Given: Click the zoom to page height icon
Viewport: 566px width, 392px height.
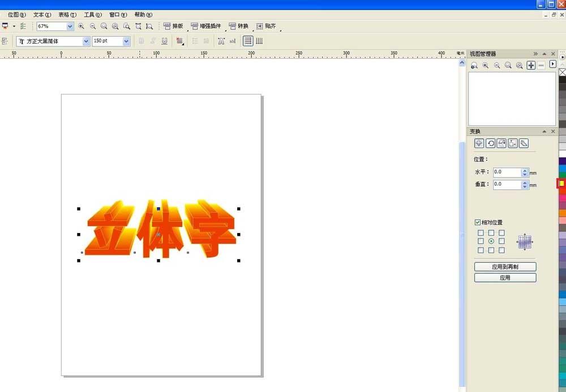Looking at the screenshot, I should [x=149, y=27].
